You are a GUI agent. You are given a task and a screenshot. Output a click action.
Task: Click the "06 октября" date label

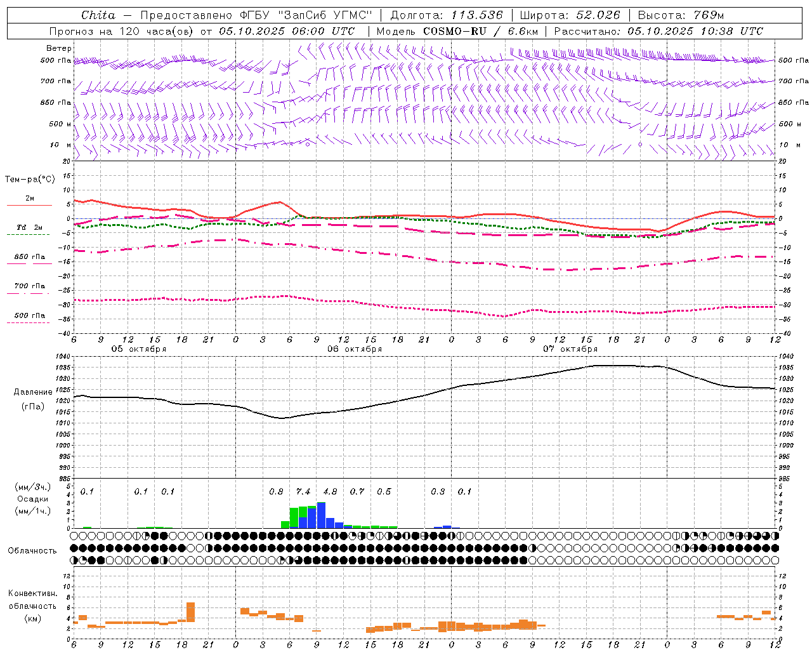[355, 349]
